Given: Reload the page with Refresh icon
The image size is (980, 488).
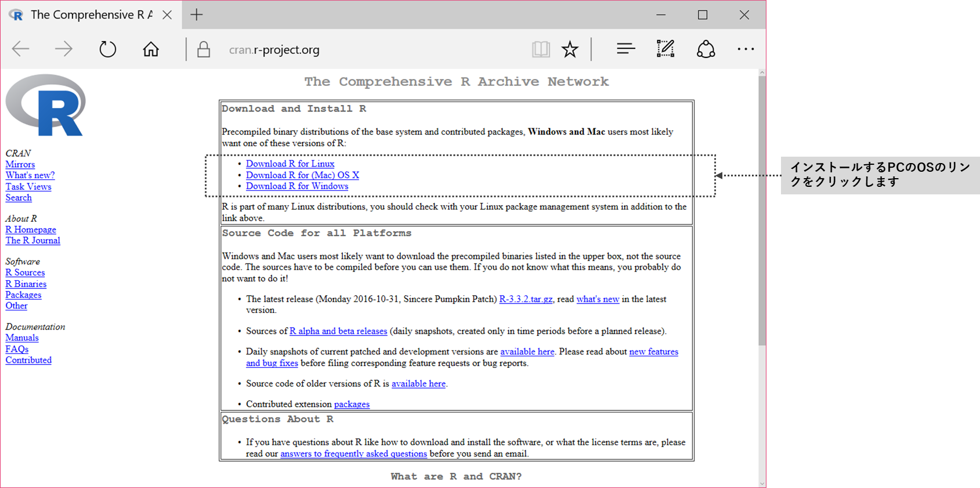Looking at the screenshot, I should pos(107,49).
